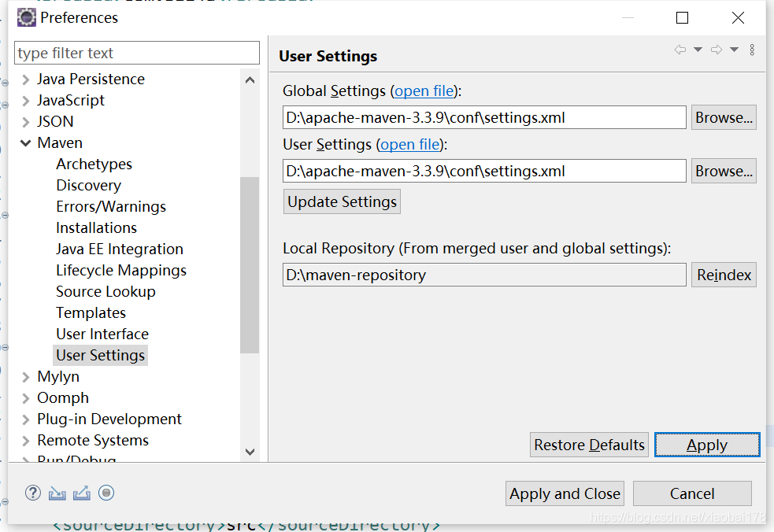Viewport: 774px width, 532px height.
Task: Click the Local Repository path field
Action: (x=484, y=275)
